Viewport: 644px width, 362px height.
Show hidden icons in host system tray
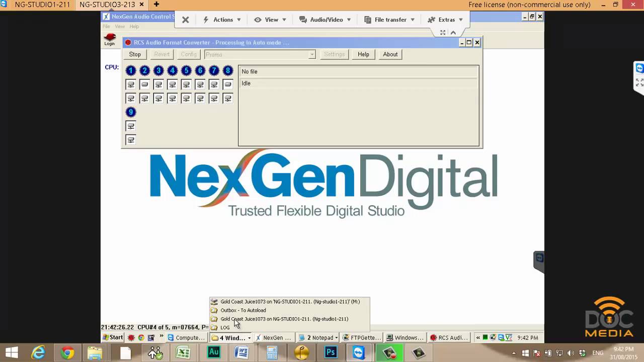(x=514, y=353)
